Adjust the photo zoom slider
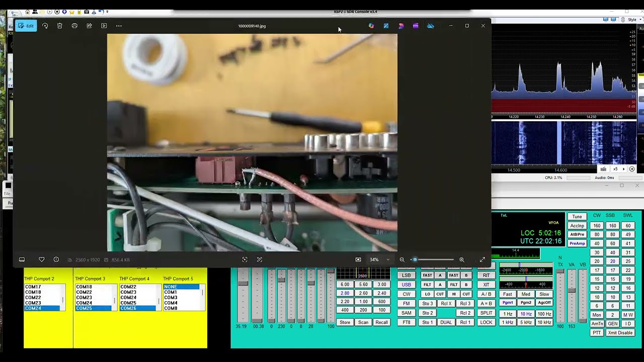 coord(432,259)
